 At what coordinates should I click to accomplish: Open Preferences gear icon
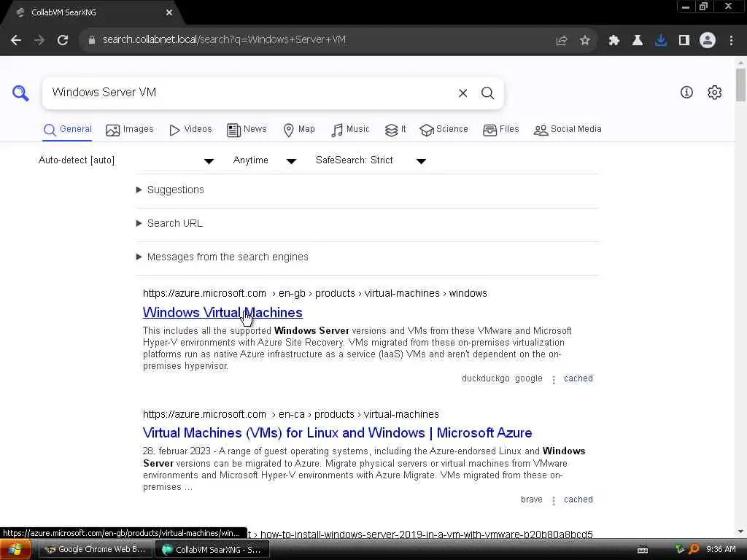click(714, 93)
